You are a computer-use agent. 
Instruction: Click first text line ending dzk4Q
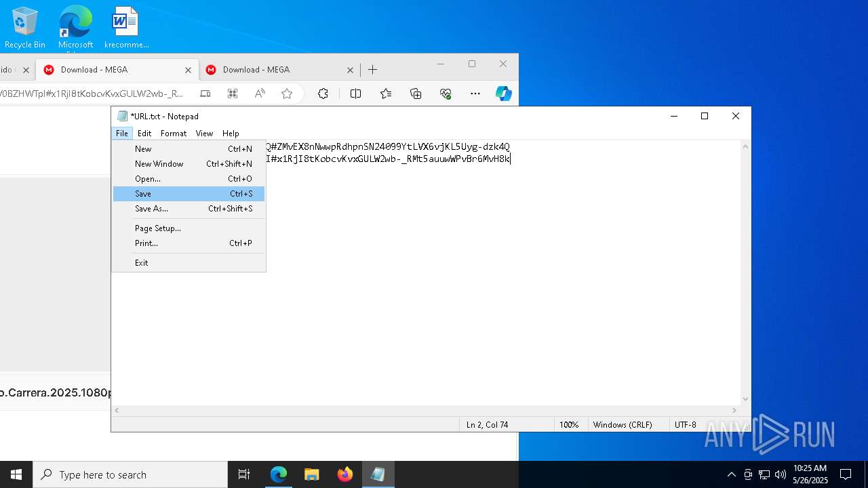click(388, 146)
